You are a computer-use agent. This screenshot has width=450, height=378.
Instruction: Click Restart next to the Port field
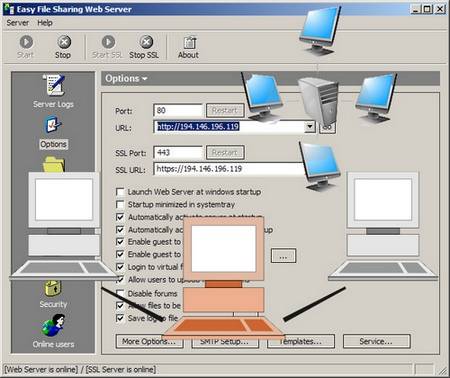coord(225,110)
